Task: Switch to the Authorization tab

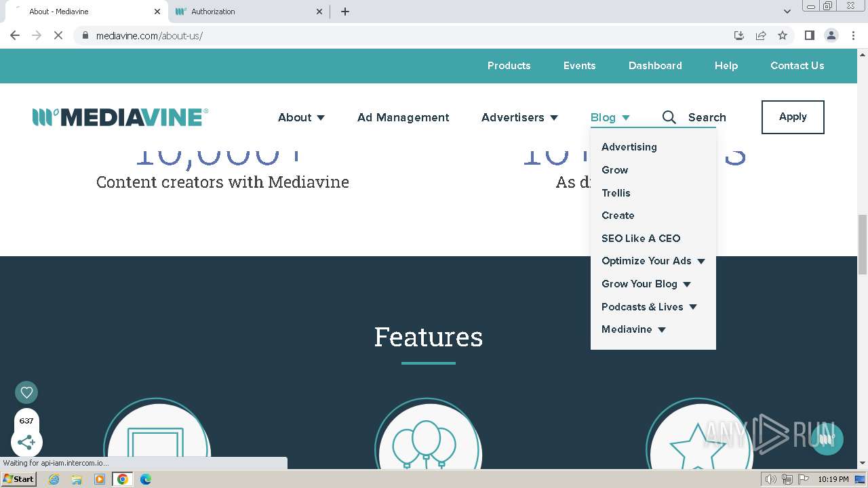Action: tap(248, 12)
